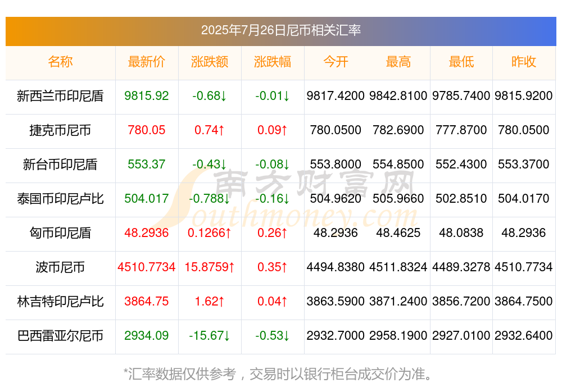The width and height of the screenshot is (562, 392).
Task: Click high value 48.4625
Action: point(398,233)
